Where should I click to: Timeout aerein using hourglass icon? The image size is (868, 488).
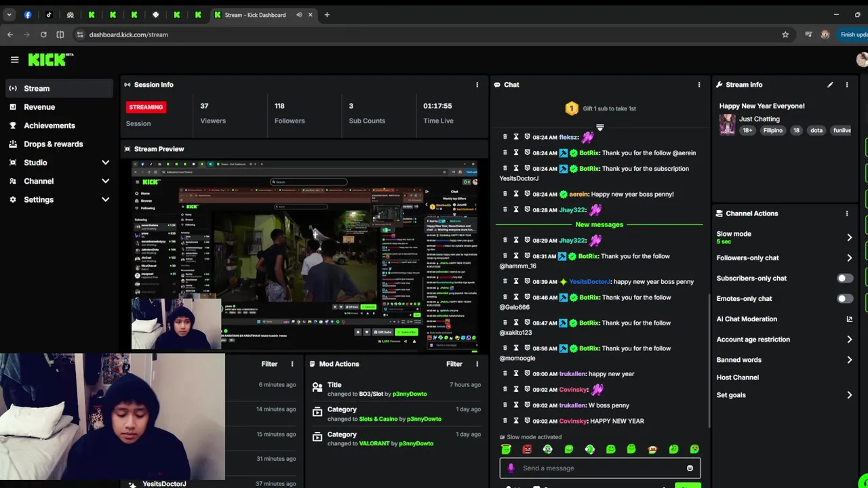(516, 194)
